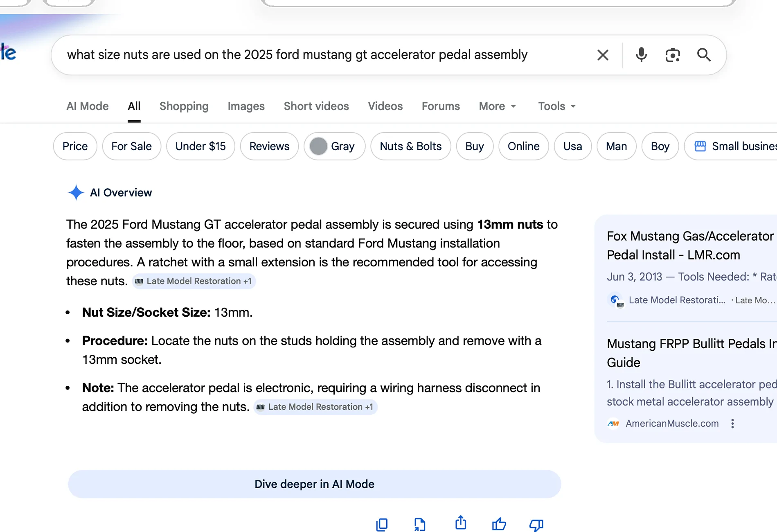
Task: View the Forums tab
Action: click(x=441, y=106)
